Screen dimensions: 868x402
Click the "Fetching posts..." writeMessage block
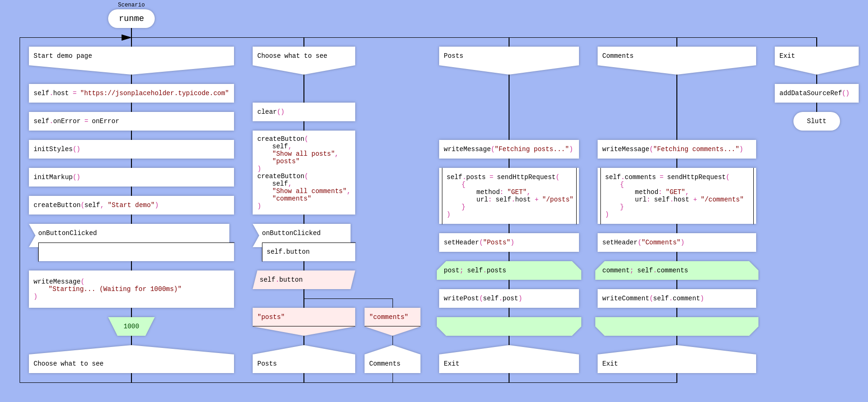pos(509,149)
